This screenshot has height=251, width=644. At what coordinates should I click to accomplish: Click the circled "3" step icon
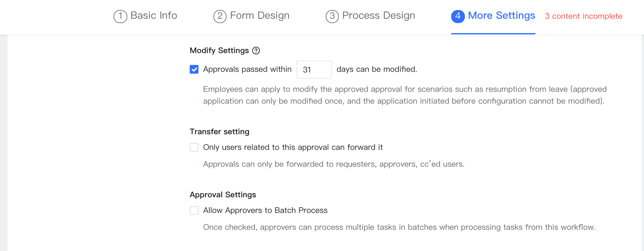click(332, 16)
